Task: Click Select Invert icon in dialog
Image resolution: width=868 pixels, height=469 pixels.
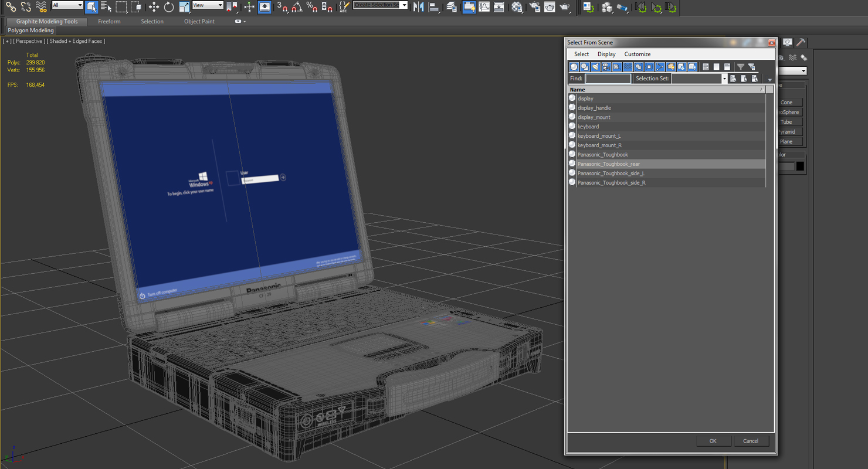Action: pyautogui.click(x=727, y=67)
